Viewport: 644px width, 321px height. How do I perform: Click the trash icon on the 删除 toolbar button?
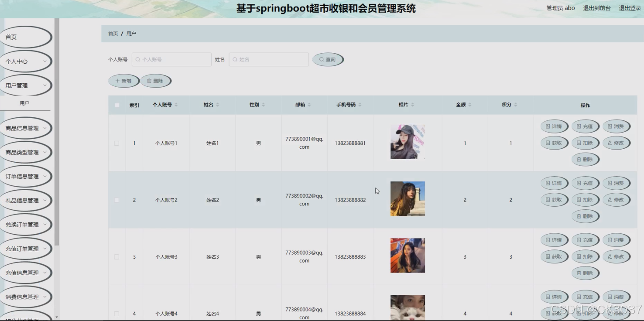[150, 80]
